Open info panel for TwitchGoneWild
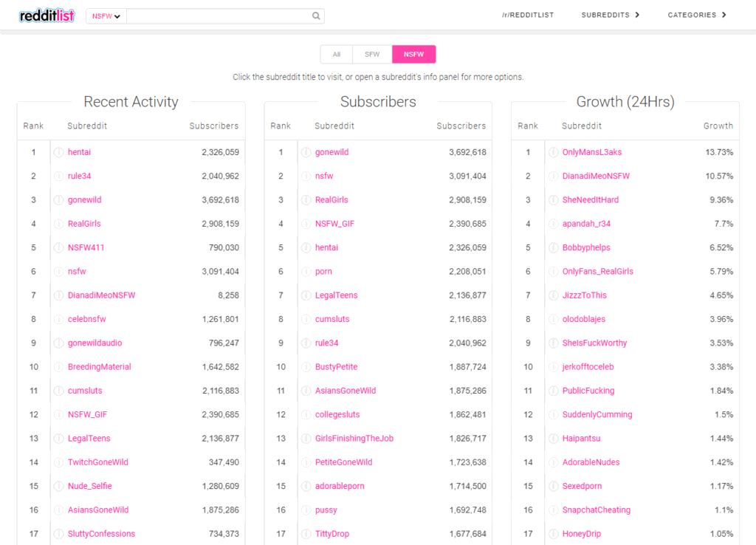756x545 pixels. [x=59, y=462]
